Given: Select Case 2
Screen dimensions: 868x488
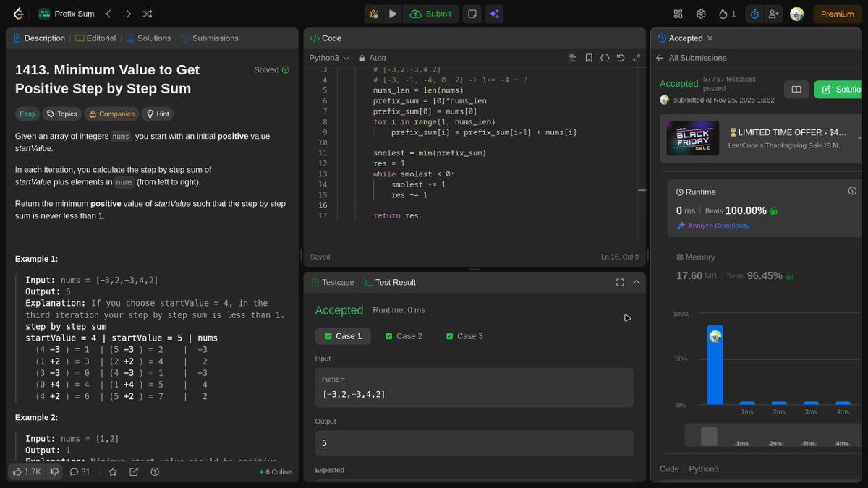Looking at the screenshot, I should [404, 336].
